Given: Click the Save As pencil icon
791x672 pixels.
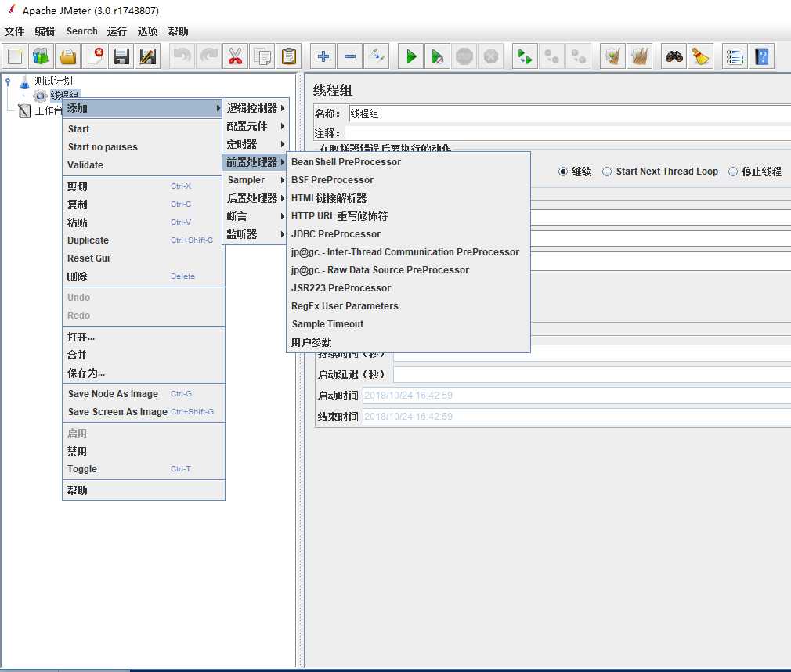Looking at the screenshot, I should point(148,56).
